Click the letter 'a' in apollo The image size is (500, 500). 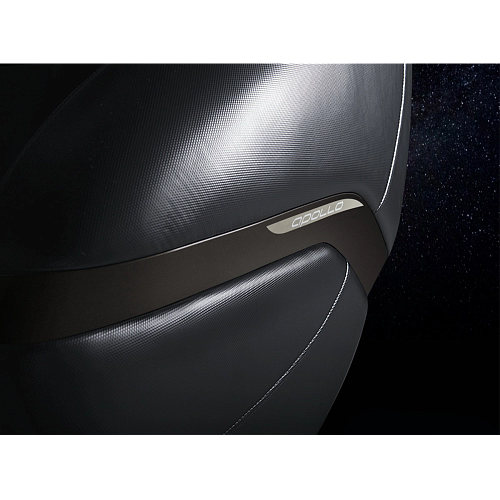coord(296,222)
